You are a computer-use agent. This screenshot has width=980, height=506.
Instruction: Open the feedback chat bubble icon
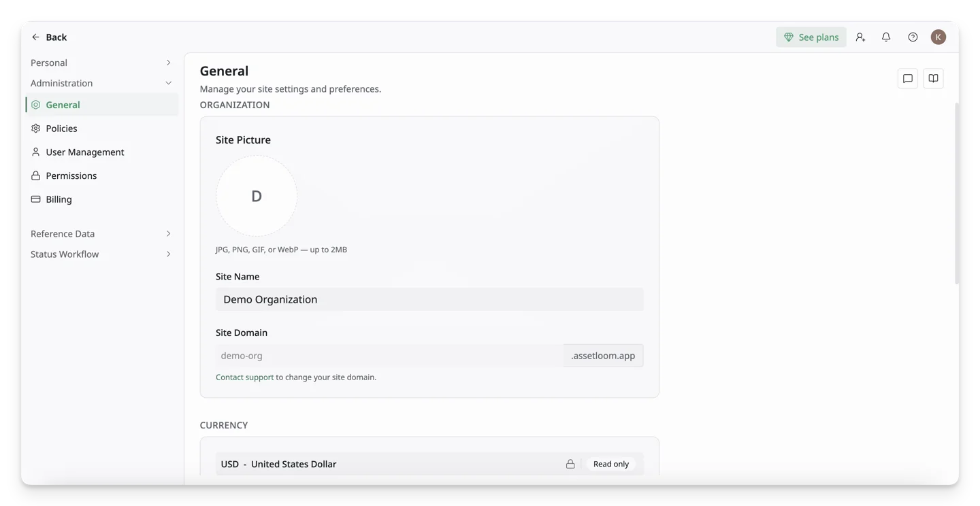pos(908,79)
